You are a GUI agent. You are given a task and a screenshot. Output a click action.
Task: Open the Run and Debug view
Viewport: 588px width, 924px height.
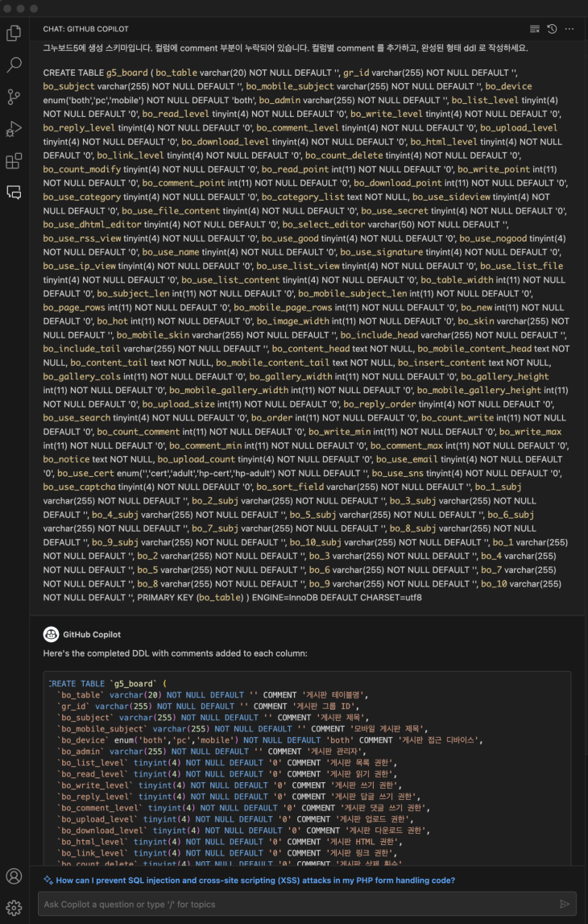pyautogui.click(x=14, y=129)
